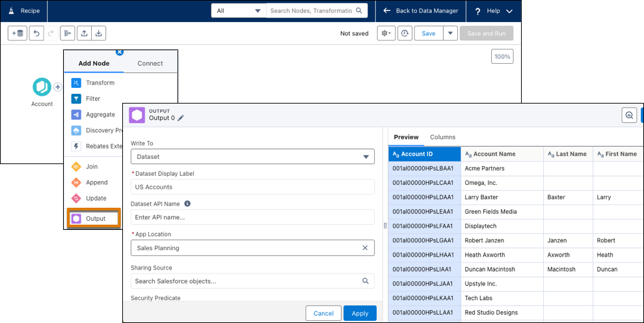Select the Account ID column header

(425, 154)
